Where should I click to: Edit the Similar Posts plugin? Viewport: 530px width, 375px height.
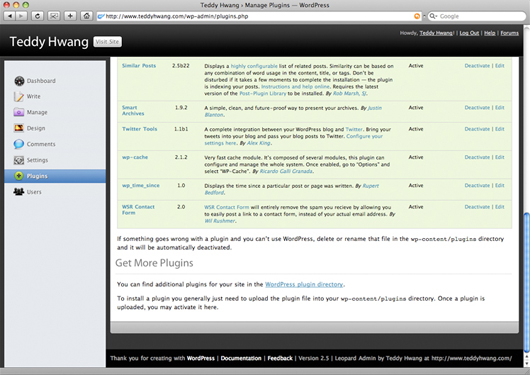[500, 66]
